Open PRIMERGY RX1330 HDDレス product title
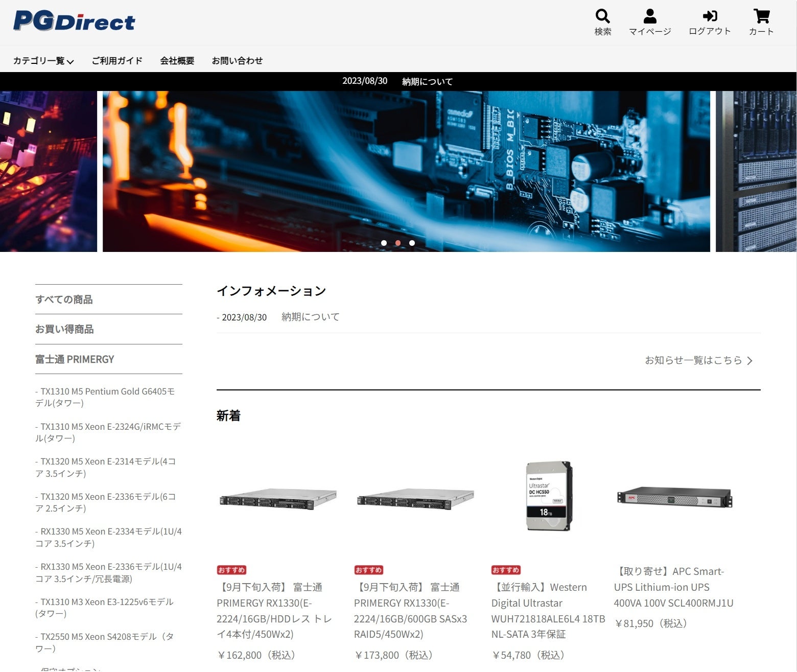 274,611
